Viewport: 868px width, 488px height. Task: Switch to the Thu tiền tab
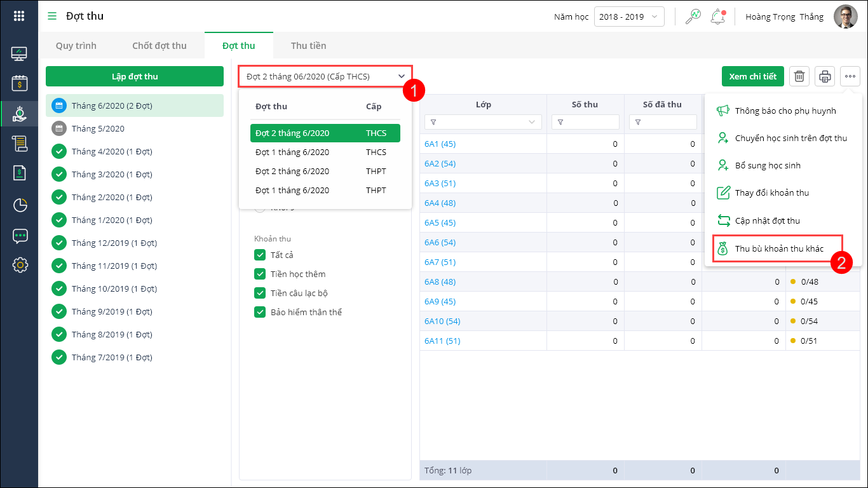coord(308,46)
